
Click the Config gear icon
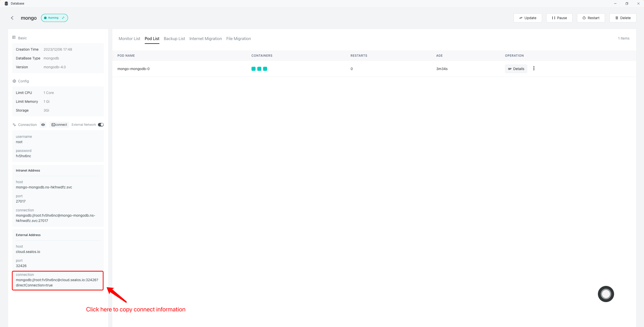coord(14,81)
